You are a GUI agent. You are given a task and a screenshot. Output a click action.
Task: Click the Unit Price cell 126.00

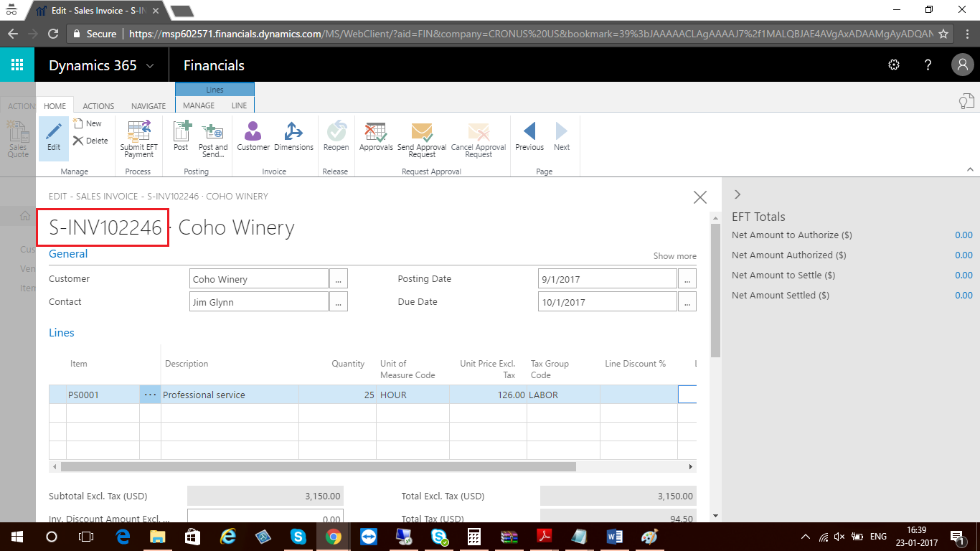point(489,395)
